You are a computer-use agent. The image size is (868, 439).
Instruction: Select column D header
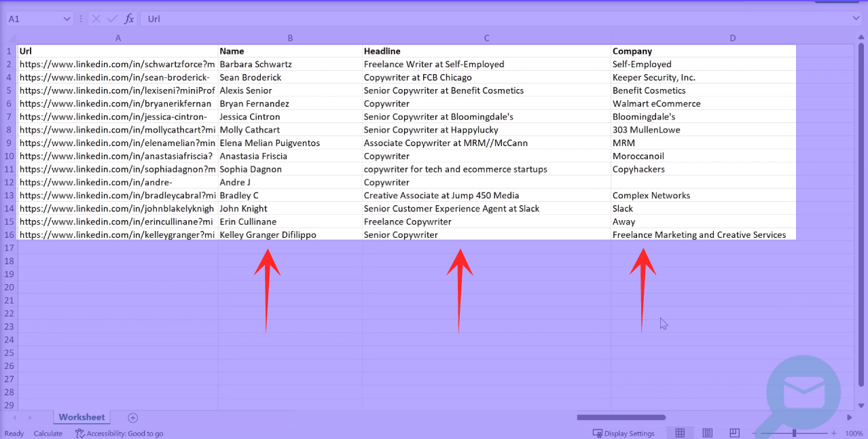[x=732, y=39]
